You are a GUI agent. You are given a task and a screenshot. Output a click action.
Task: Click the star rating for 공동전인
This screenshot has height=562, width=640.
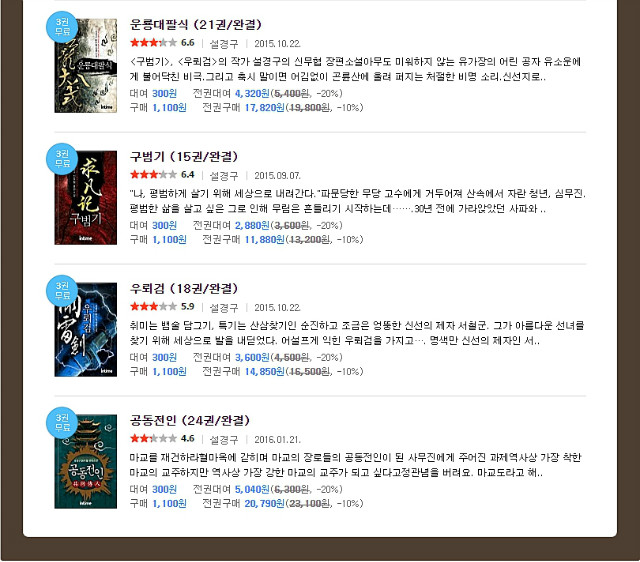pos(153,438)
